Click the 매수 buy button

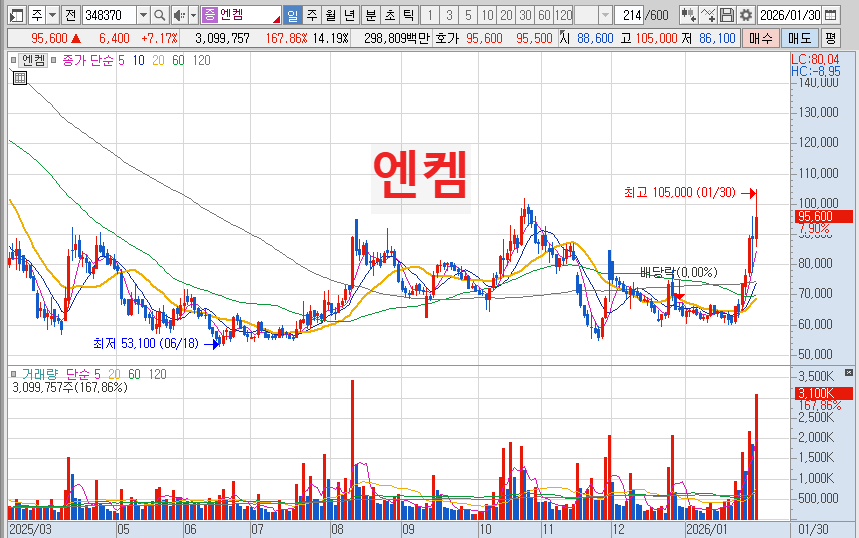[x=760, y=38]
